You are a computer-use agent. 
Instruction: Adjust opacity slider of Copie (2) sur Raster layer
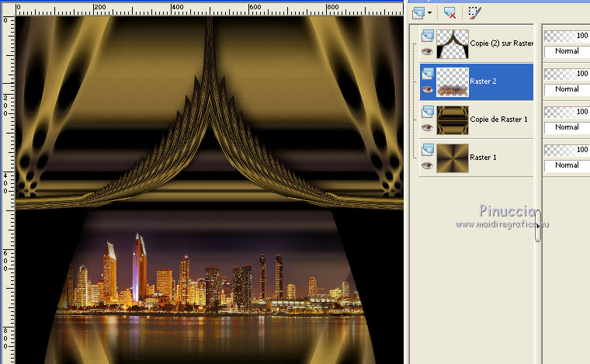point(567,36)
